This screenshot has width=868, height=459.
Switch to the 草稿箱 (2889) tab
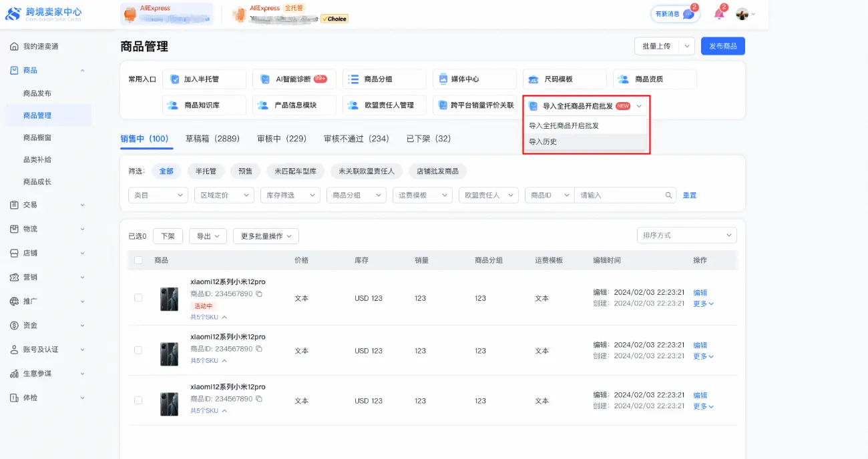212,139
